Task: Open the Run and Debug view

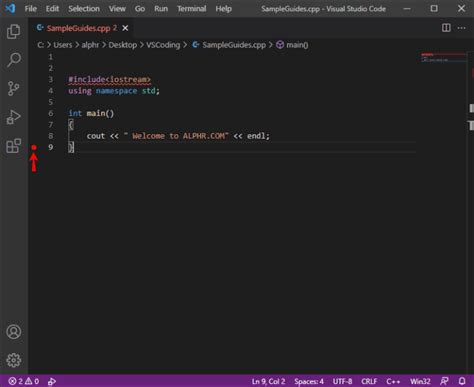Action: tap(14, 117)
